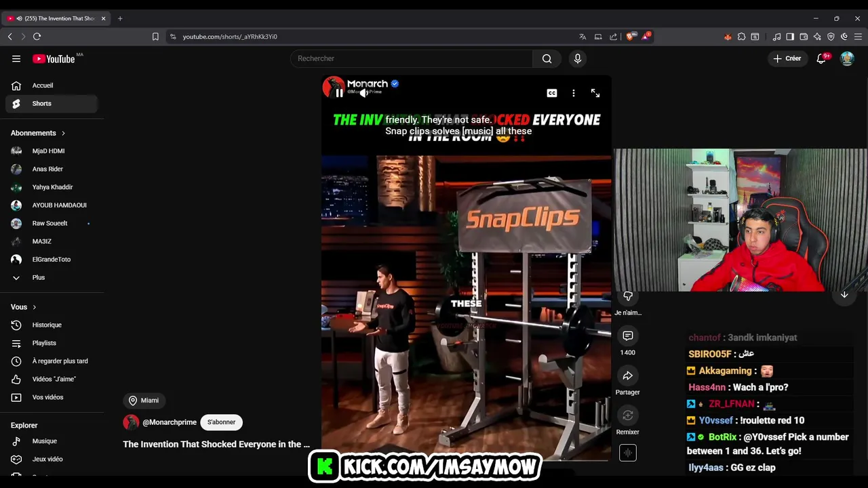Subscribe with the S'abonner button
This screenshot has height=488, width=868.
pos(222,422)
